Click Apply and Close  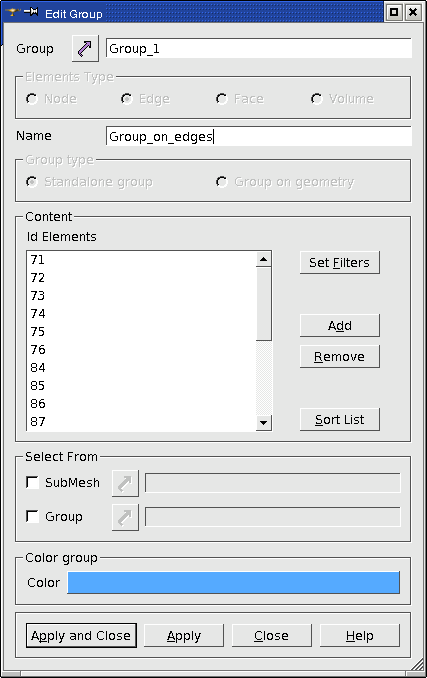[x=81, y=636]
